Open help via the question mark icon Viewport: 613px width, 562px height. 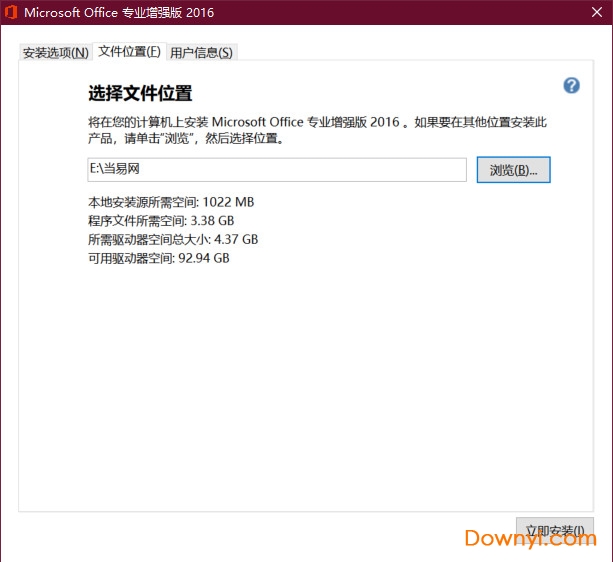pos(572,86)
